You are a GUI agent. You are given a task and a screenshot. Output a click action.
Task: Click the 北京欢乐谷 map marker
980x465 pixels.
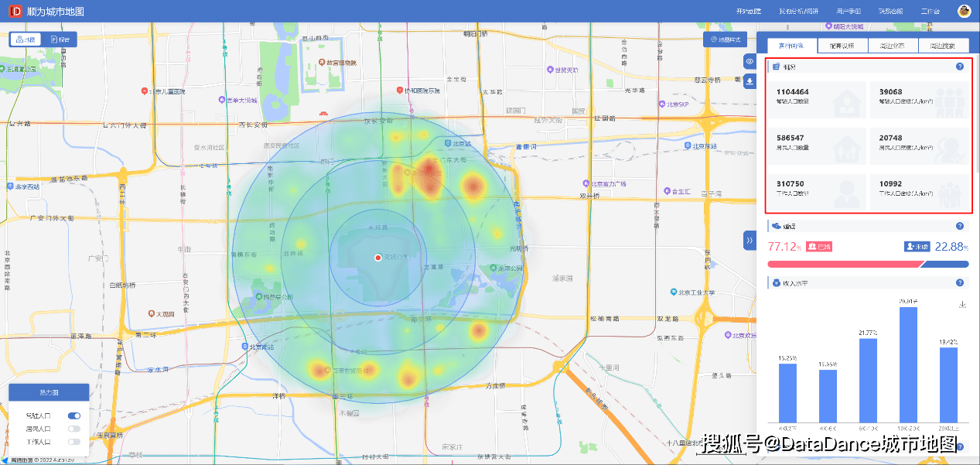pos(727,335)
